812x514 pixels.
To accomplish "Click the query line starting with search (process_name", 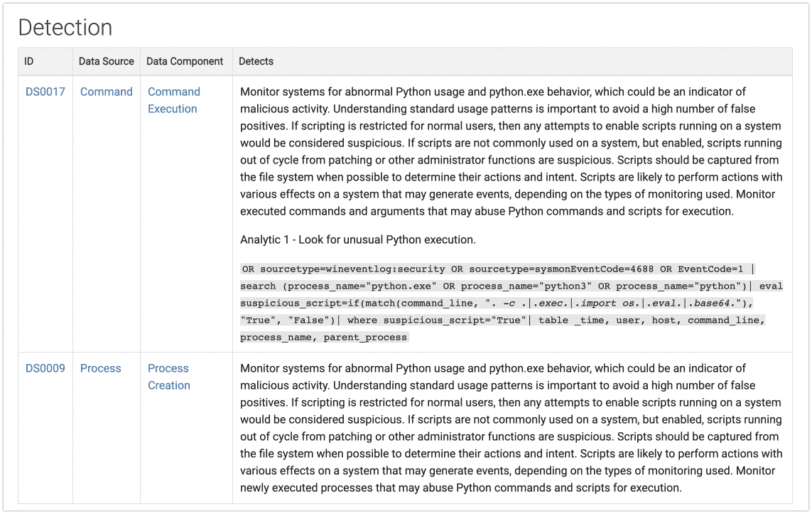I will coord(511,287).
